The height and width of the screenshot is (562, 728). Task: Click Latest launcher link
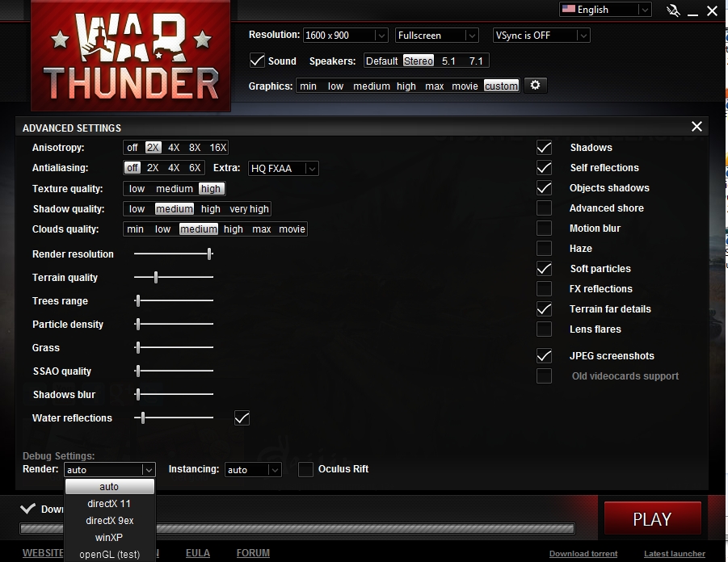tap(674, 554)
